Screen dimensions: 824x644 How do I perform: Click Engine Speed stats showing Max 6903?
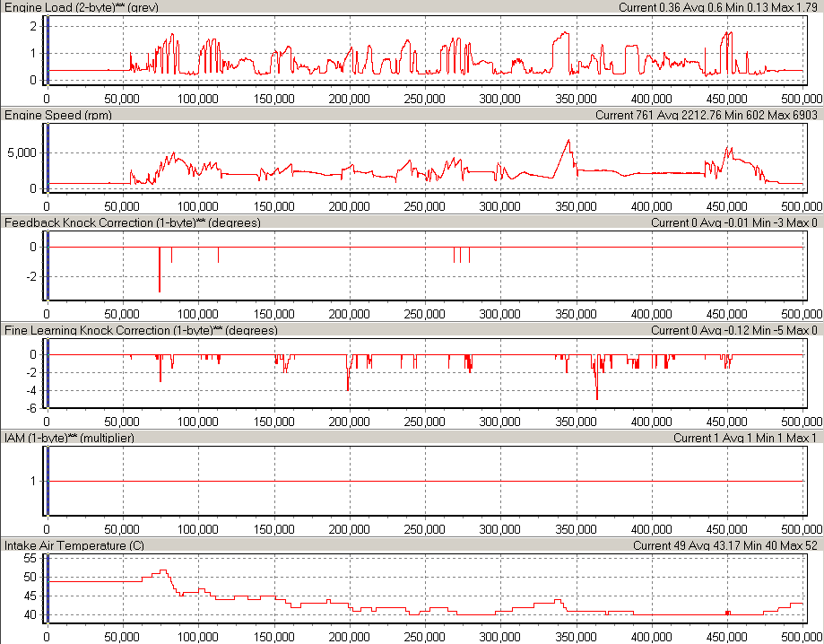pos(707,115)
